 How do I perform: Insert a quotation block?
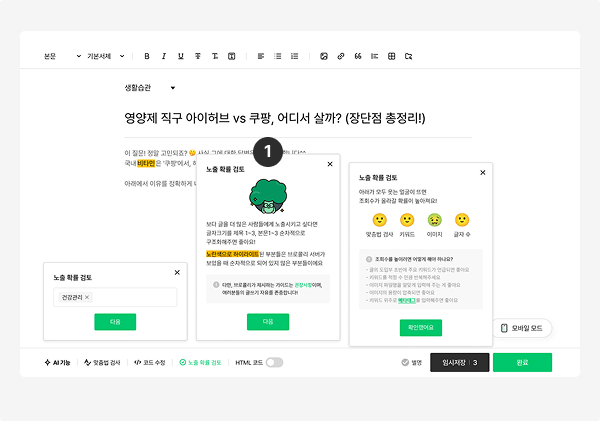click(358, 56)
